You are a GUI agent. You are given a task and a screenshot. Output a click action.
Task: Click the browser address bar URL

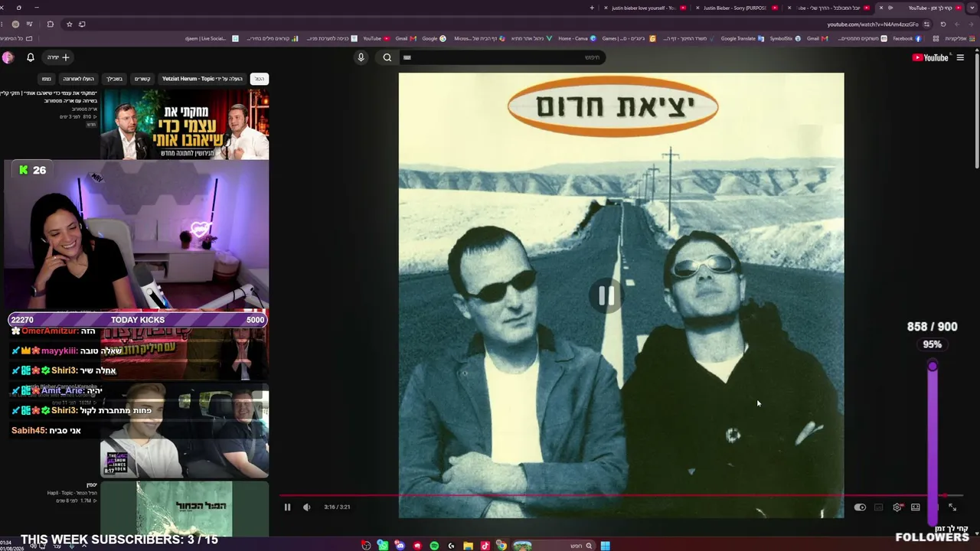(x=873, y=24)
